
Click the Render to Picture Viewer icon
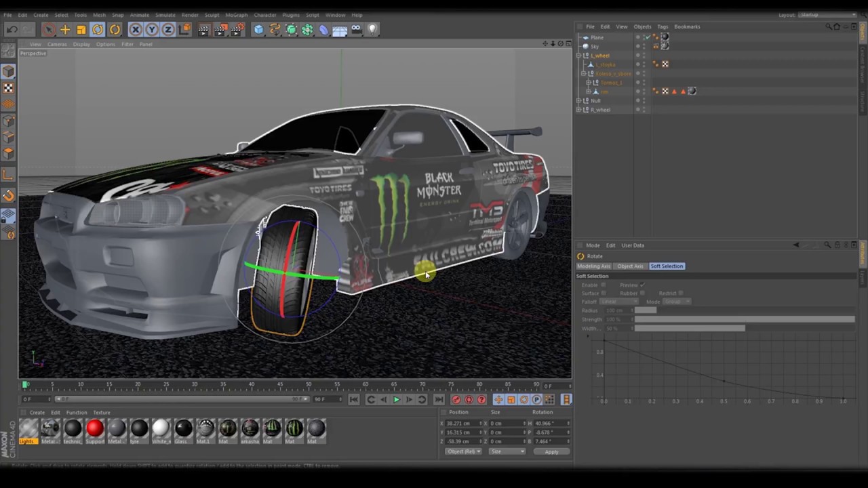220,29
